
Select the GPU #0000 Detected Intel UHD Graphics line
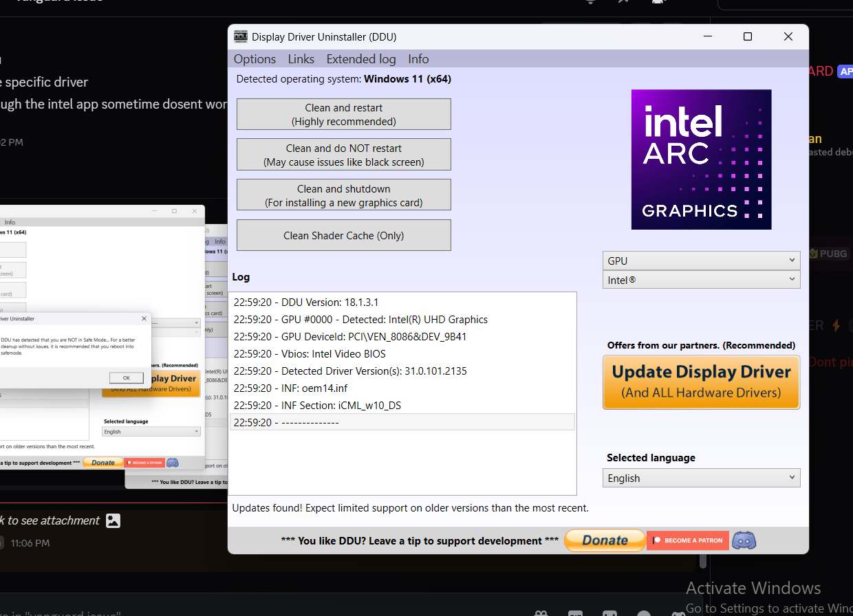coord(402,319)
